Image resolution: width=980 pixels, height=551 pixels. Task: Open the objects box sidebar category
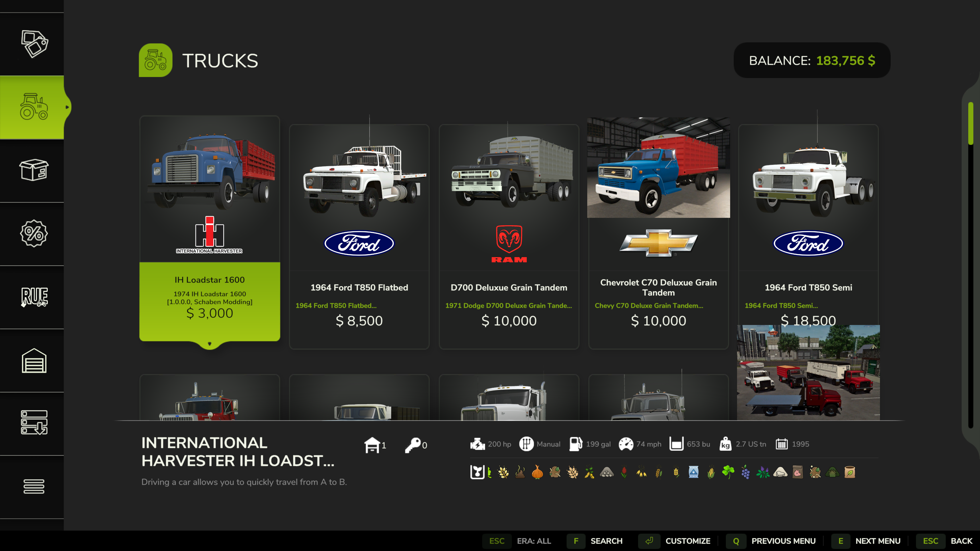coord(34,170)
